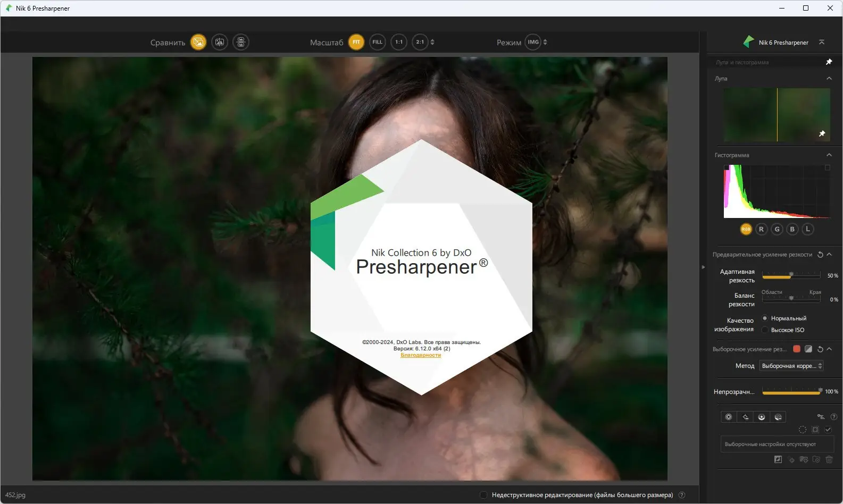The width and height of the screenshot is (843, 504).
Task: Collapse the Nik 6 Presharpener panel header
Action: click(x=822, y=42)
